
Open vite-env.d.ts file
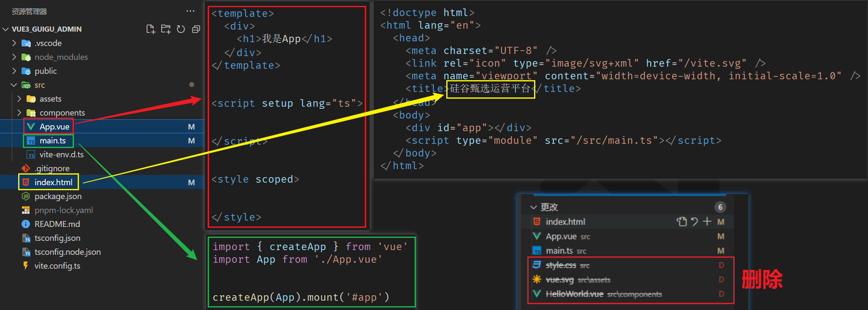click(x=62, y=154)
